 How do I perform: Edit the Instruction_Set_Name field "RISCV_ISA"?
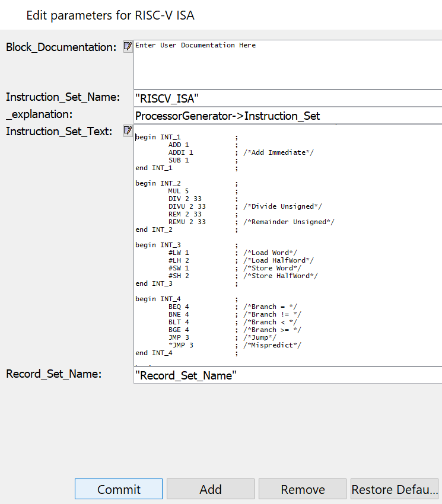coord(288,98)
